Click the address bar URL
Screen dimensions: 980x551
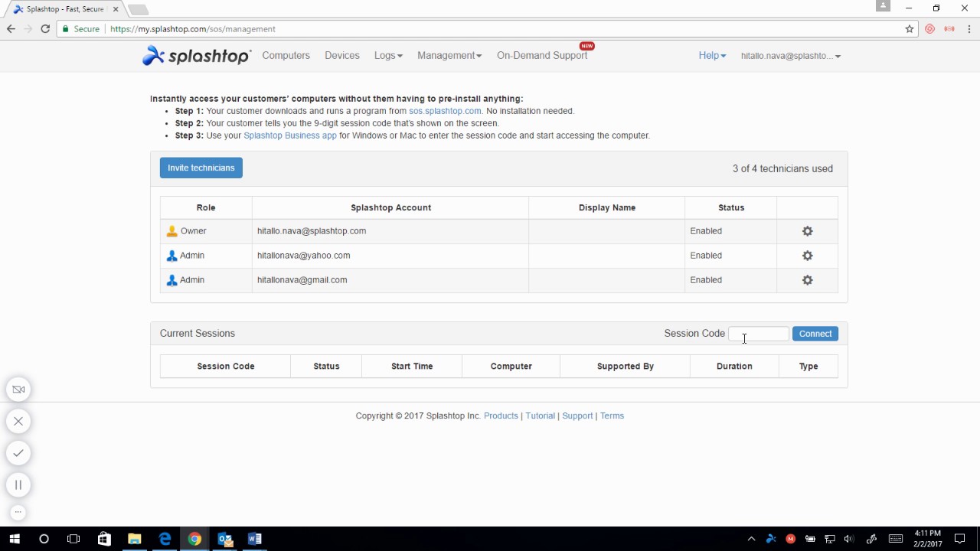[193, 29]
